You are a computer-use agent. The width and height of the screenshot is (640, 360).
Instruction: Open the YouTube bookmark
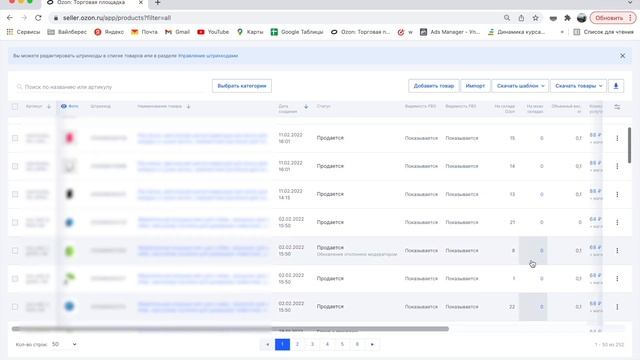tap(213, 32)
